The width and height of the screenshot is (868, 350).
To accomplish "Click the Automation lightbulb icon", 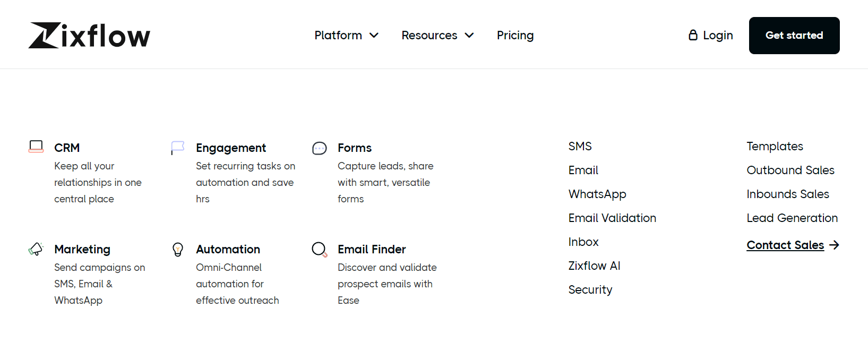I will (x=178, y=249).
